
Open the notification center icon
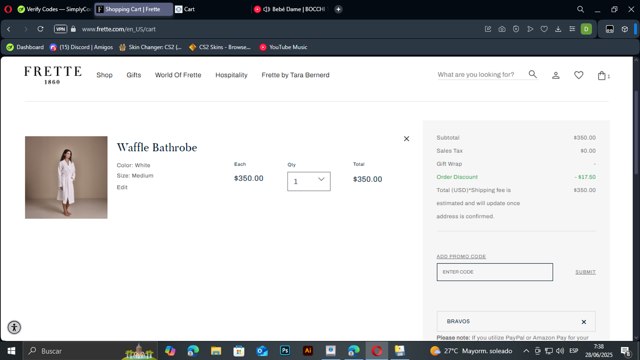click(625, 351)
